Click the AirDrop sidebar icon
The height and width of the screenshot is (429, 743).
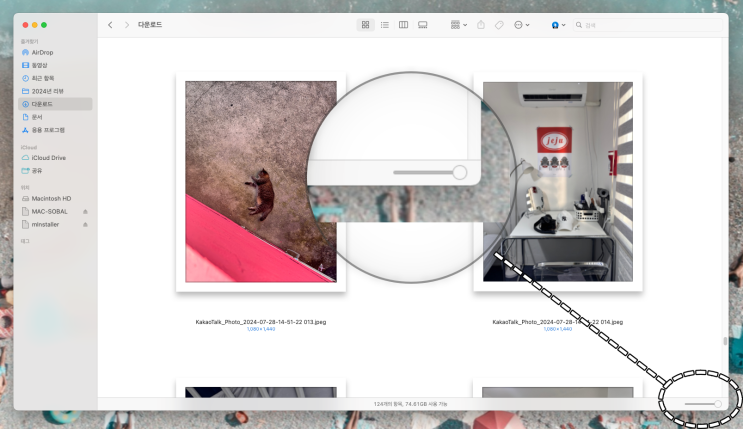pyautogui.click(x=26, y=52)
